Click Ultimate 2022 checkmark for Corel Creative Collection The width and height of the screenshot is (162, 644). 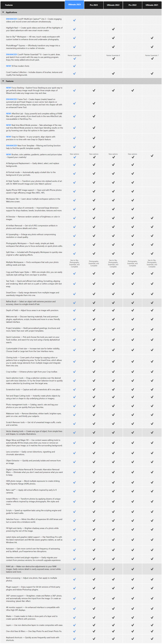coord(113,73)
